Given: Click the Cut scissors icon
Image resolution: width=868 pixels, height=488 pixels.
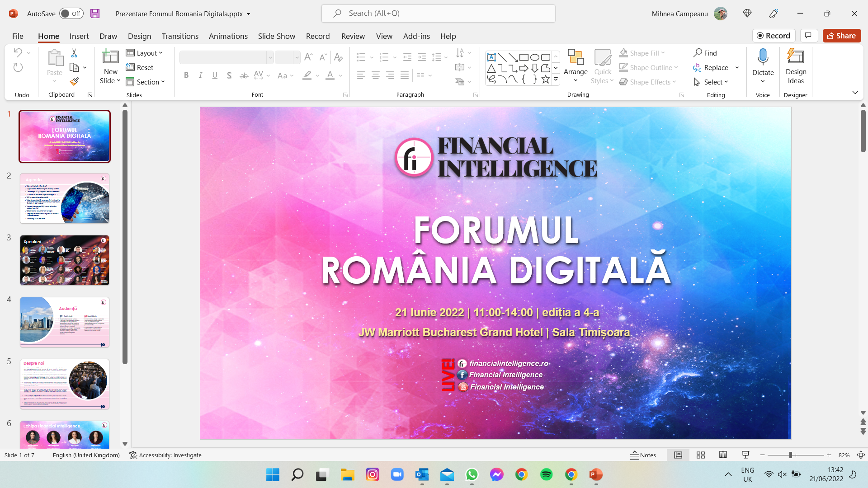Looking at the screenshot, I should point(74,53).
